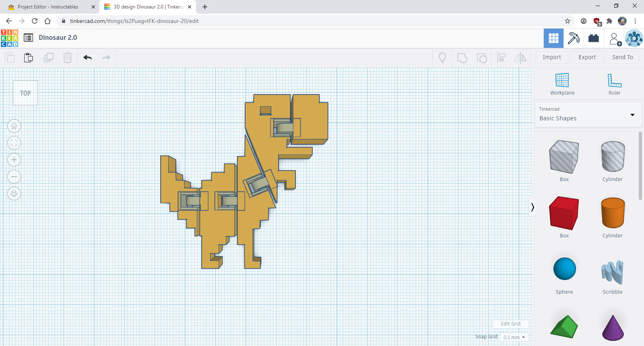
Task: Click the Tinkercad logo
Action: 10,38
